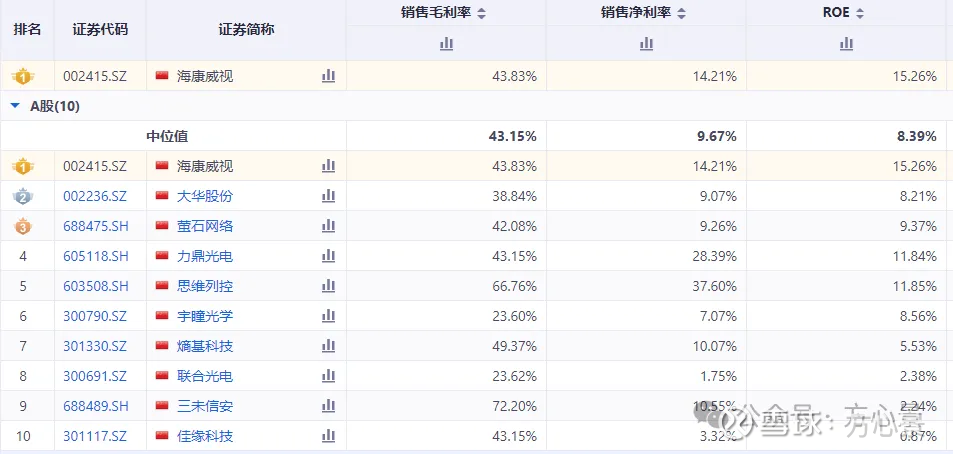Open stock code 603508.SH
This screenshot has width=953, height=454.
(96, 286)
